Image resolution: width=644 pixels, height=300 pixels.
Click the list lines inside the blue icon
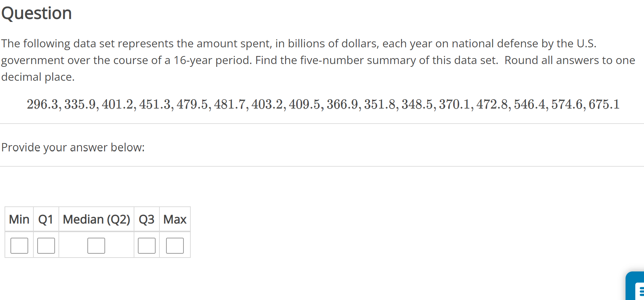pyautogui.click(x=642, y=290)
